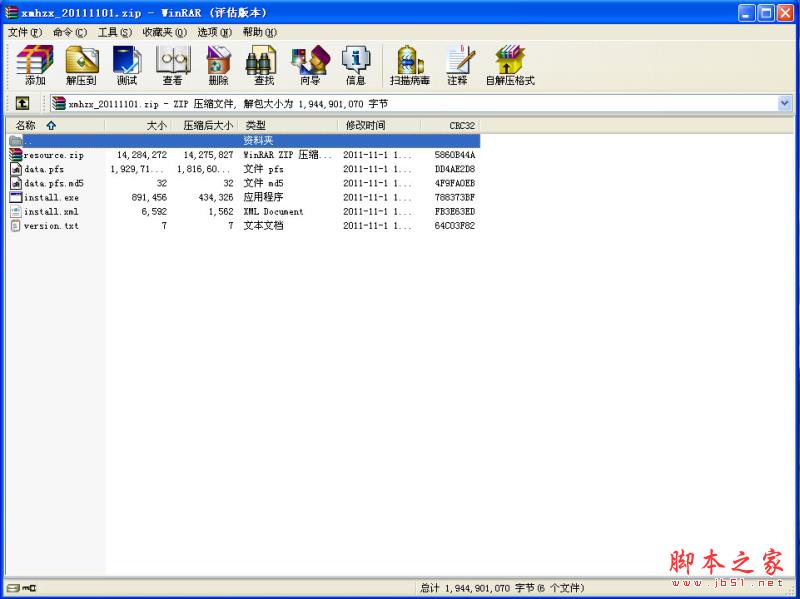
Task: Click packed size 434,326
Action: point(216,197)
